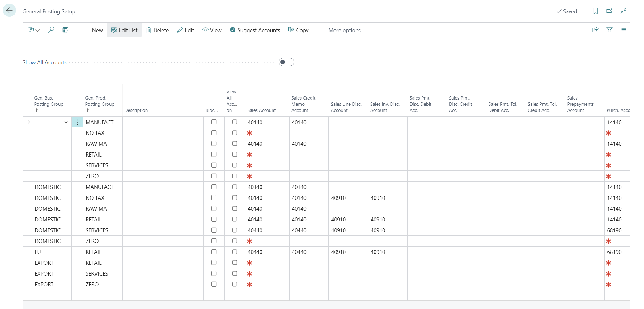
Task: Select the DOMESTIC ZERO row's ZERO cell
Action: [92, 241]
